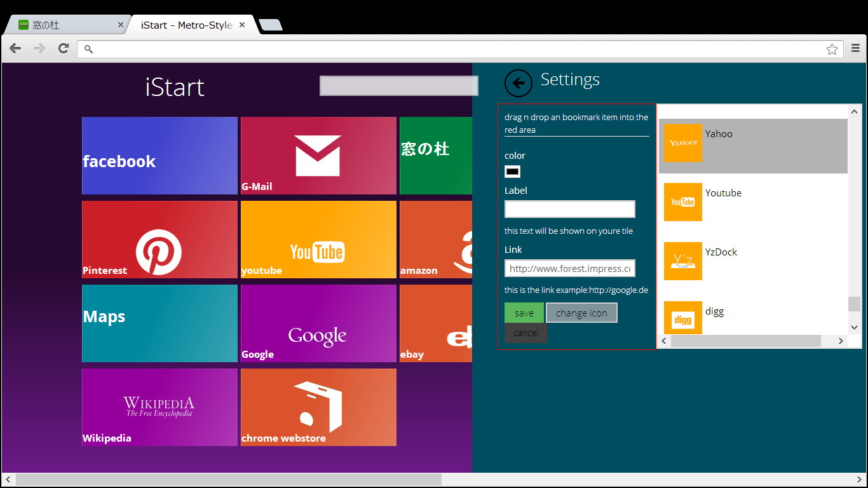
Task: Select the Youtube bookmark icon
Action: click(683, 202)
